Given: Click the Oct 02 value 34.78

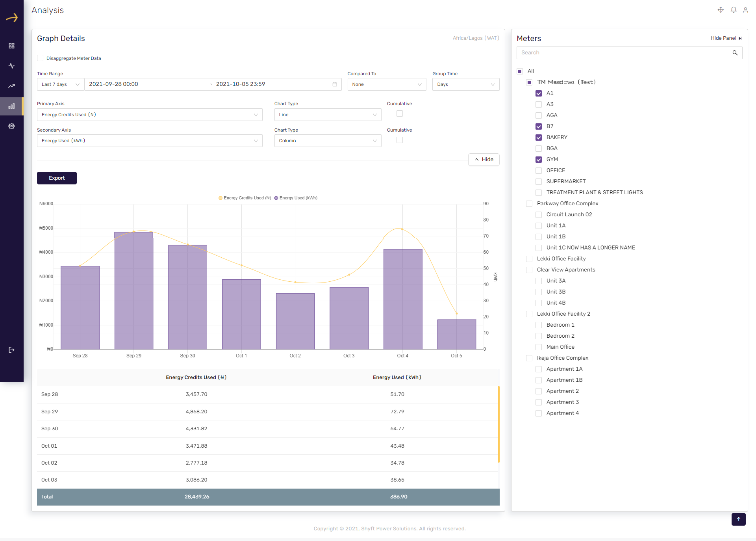Looking at the screenshot, I should (x=397, y=463).
